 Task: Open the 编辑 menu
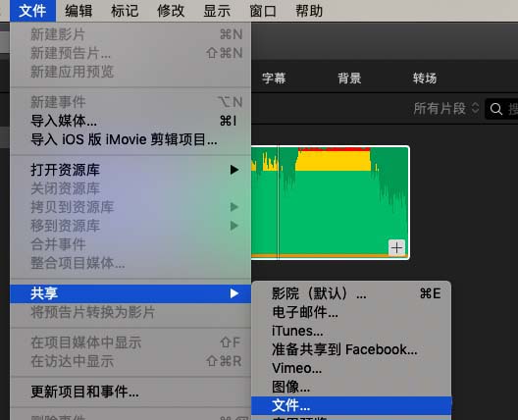78,11
